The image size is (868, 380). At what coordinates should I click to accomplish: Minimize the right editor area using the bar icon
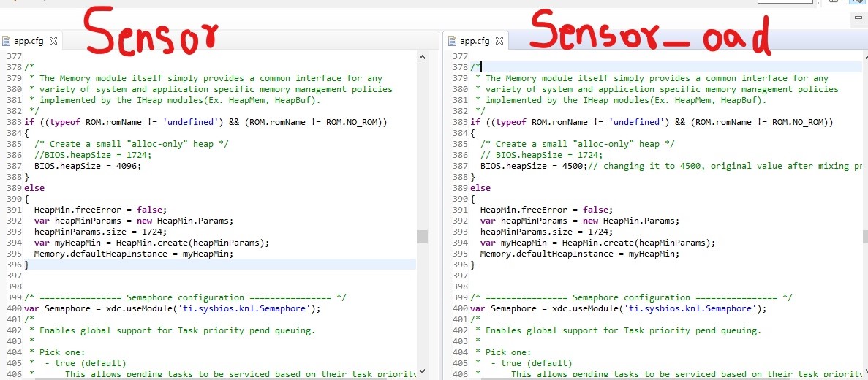pos(858,17)
